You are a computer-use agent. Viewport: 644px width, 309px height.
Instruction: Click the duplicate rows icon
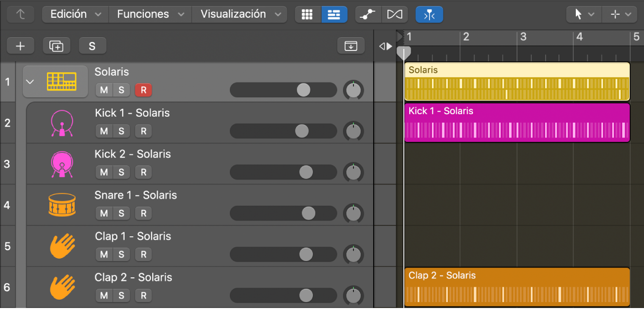pos(56,45)
